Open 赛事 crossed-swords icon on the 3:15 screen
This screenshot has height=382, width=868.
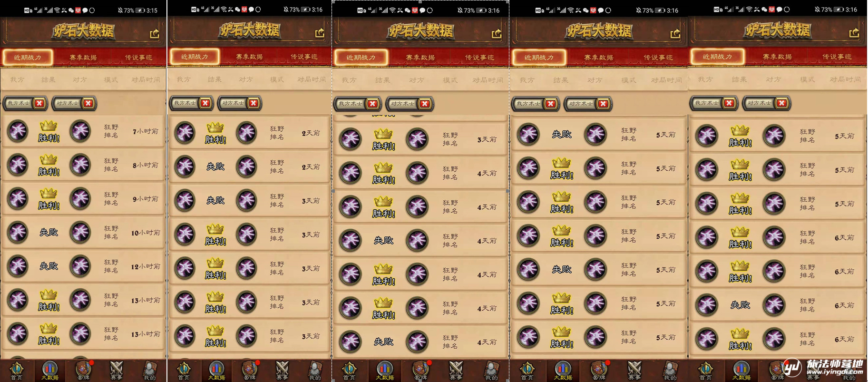click(x=117, y=371)
